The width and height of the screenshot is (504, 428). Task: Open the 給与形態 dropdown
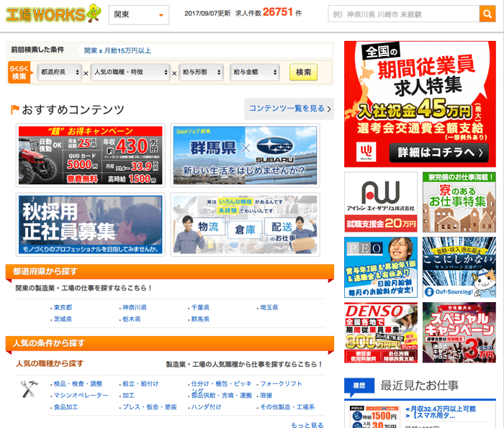tap(201, 72)
